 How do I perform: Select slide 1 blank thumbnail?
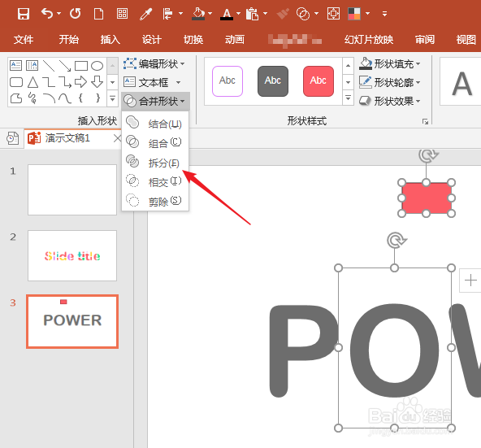click(72, 189)
